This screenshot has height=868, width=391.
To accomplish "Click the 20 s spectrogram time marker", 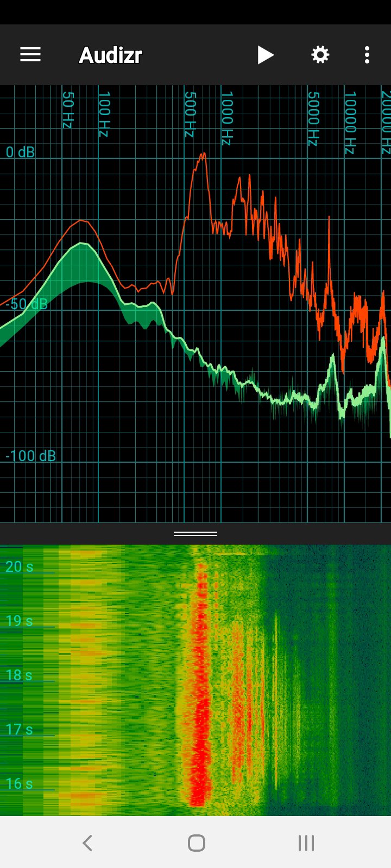I will click(19, 567).
